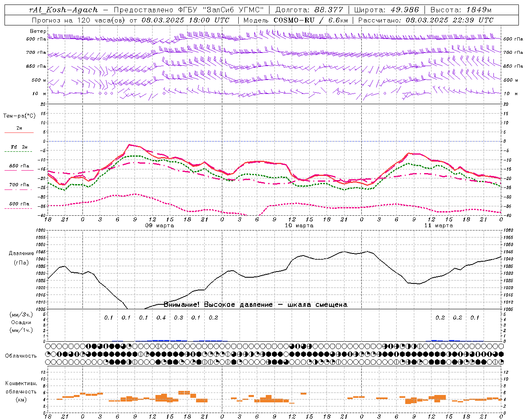This screenshot has height=420, width=525.
Task: Select the 500 гПа legend entry in temperature legend
Action: pos(19,204)
